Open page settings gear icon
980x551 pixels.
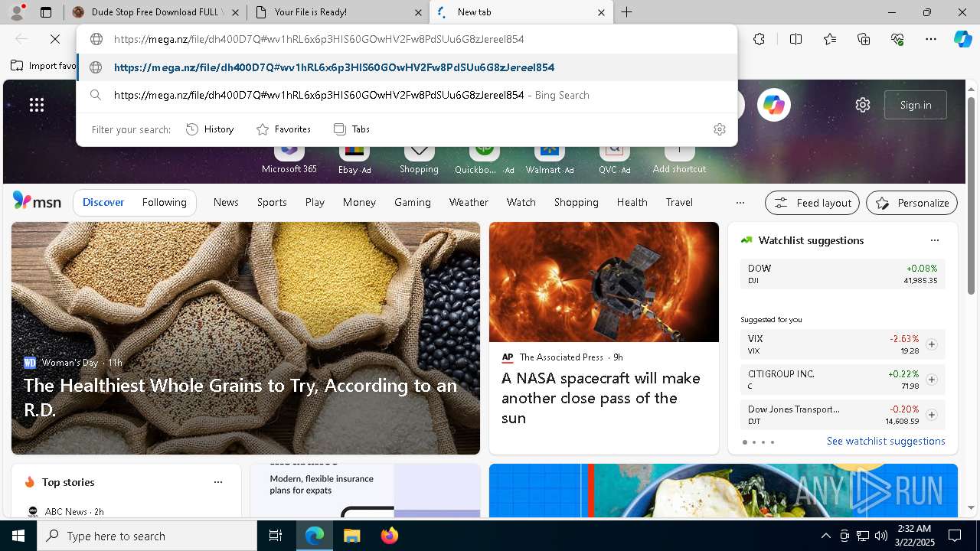pyautogui.click(x=863, y=105)
